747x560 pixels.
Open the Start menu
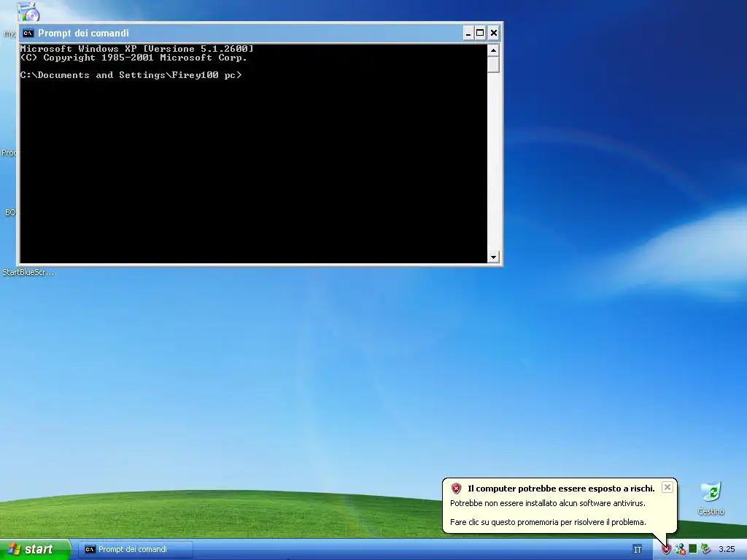[x=35, y=550]
